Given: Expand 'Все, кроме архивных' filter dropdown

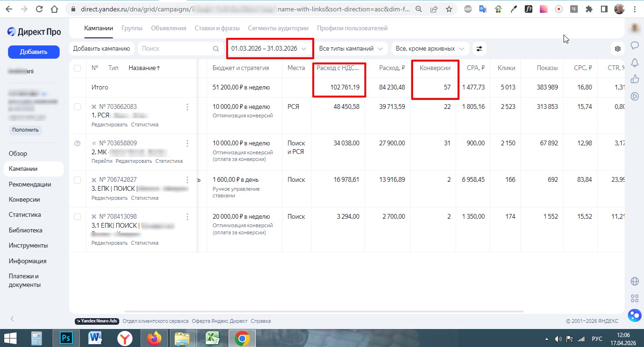Looking at the screenshot, I should click(x=430, y=49).
